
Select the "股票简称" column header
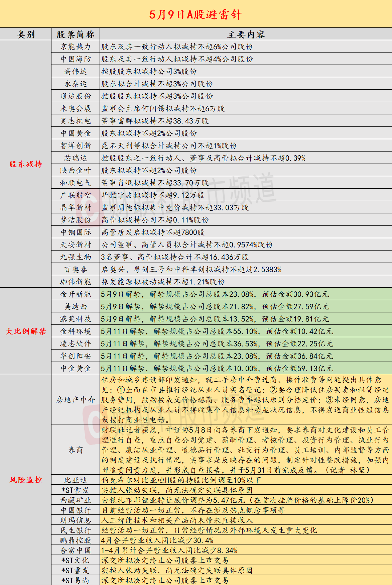pos(76,34)
